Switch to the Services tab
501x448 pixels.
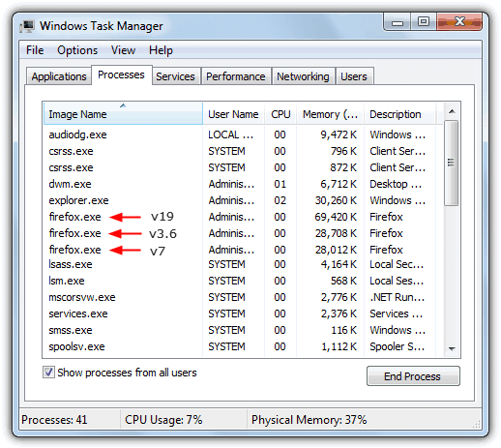point(176,76)
